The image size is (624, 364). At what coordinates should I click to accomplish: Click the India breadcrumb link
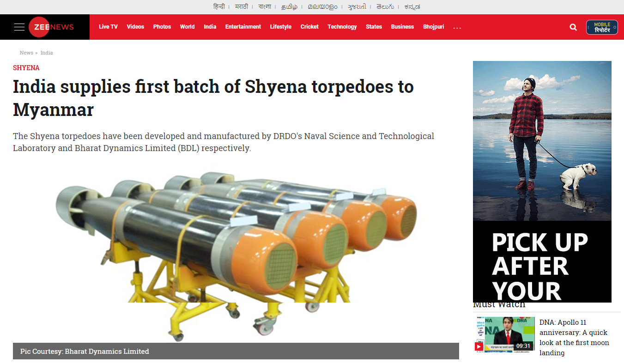coord(47,53)
